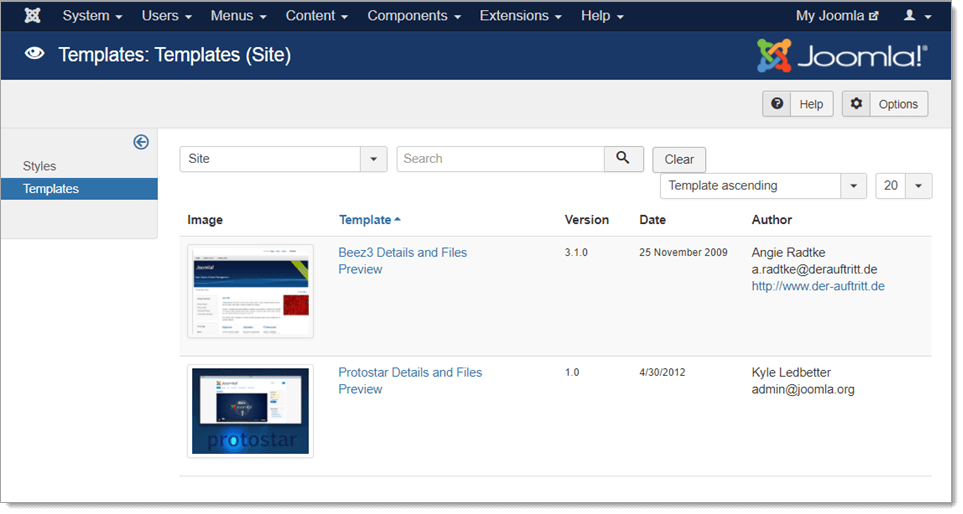
Task: Open Protostar Details and Files link
Action: pyautogui.click(x=410, y=372)
